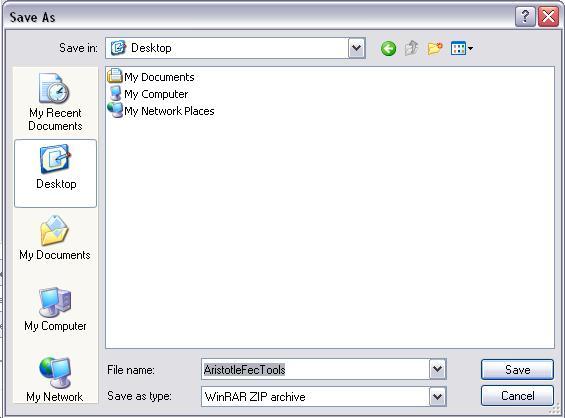Click the File name text field
Screen dimensions: 565x418
[315, 369]
